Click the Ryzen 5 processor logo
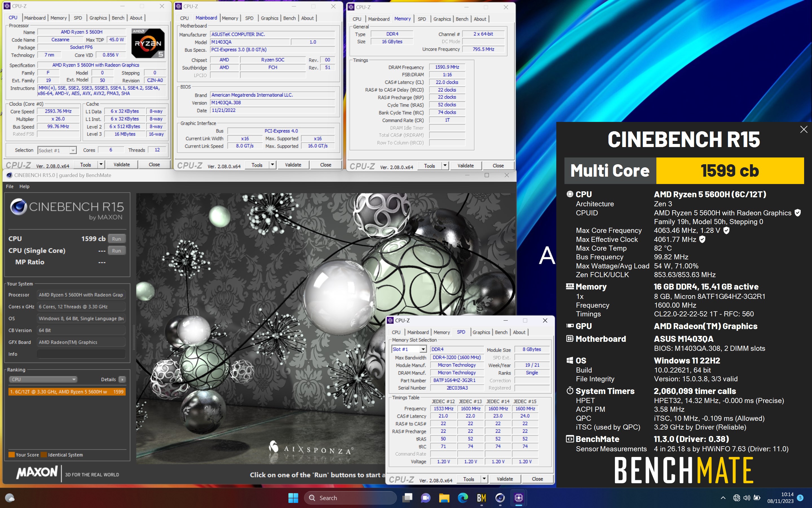This screenshot has width=812, height=508. tap(148, 43)
